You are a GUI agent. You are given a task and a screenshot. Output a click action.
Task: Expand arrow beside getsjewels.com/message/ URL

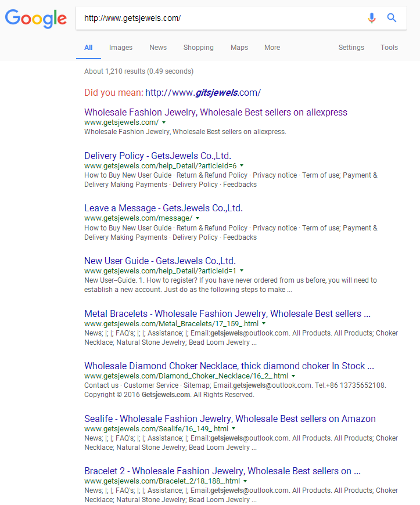[198, 218]
